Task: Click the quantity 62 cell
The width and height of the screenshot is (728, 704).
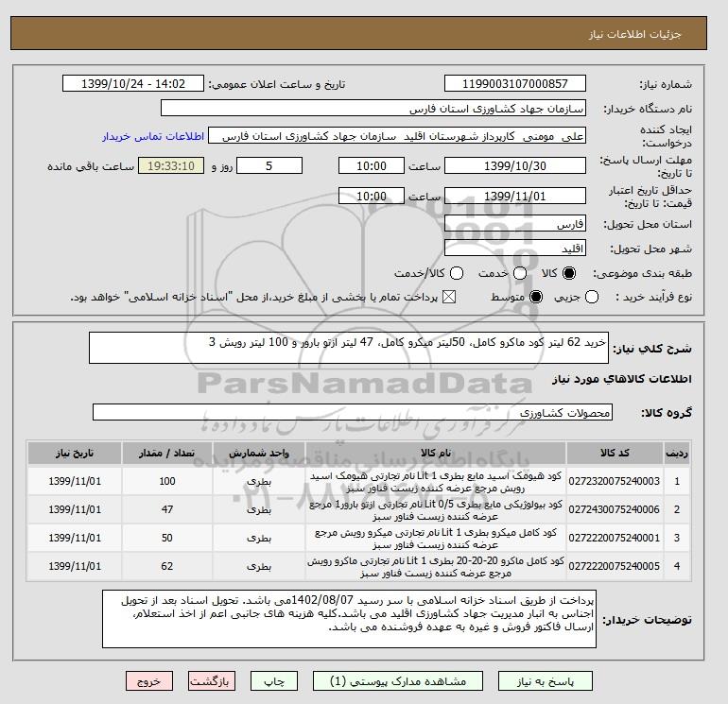Action: click(x=167, y=566)
